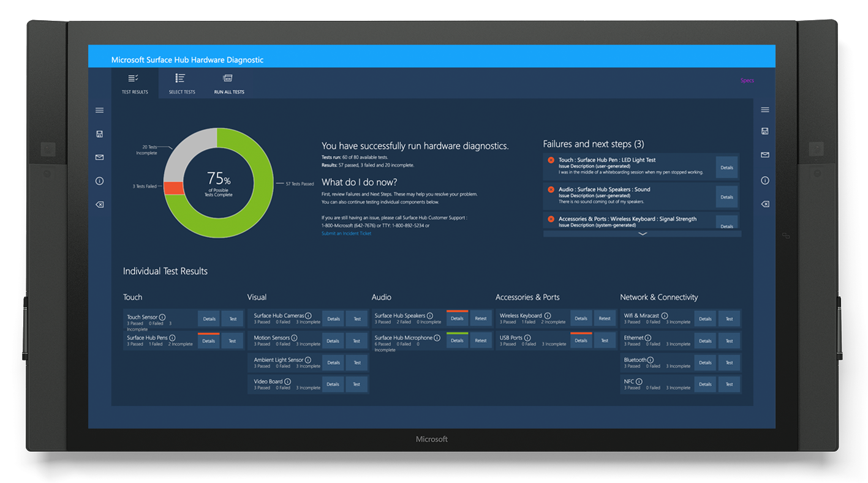Open Details for USB Ports
The height and width of the screenshot is (483, 868).
[x=581, y=340]
